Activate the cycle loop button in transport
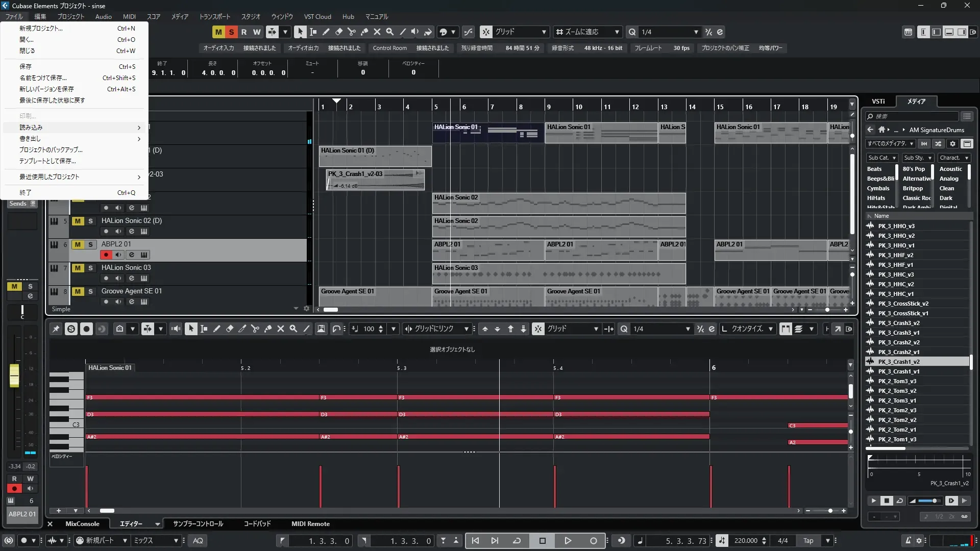The height and width of the screenshot is (551, 980). click(x=517, y=541)
